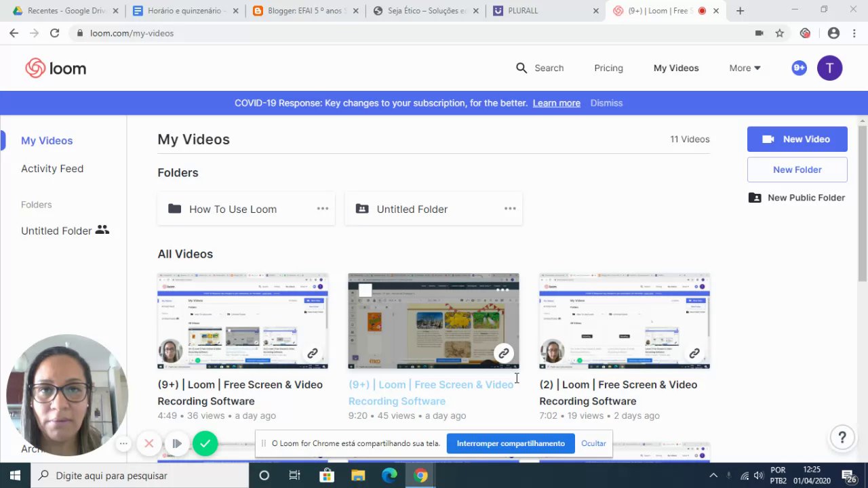Screen dimensions: 868x488
Task: Launch Microsoft Edge from taskbar
Action: click(389, 475)
